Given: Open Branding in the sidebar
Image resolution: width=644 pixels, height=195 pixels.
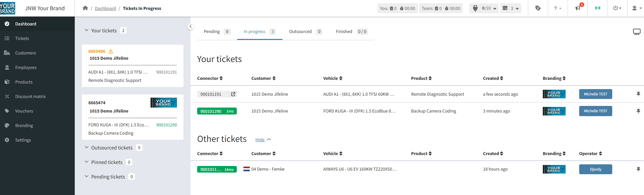Looking at the screenshot, I should [24, 126].
